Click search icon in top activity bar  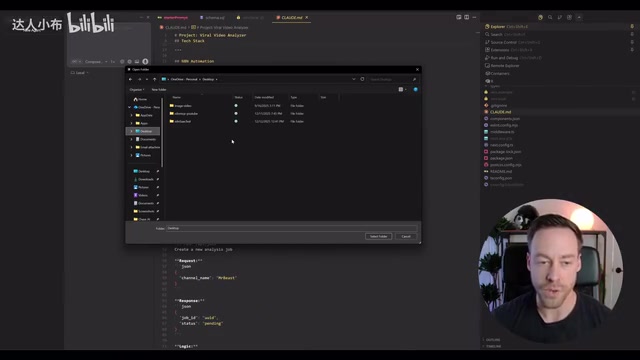[550, 17]
